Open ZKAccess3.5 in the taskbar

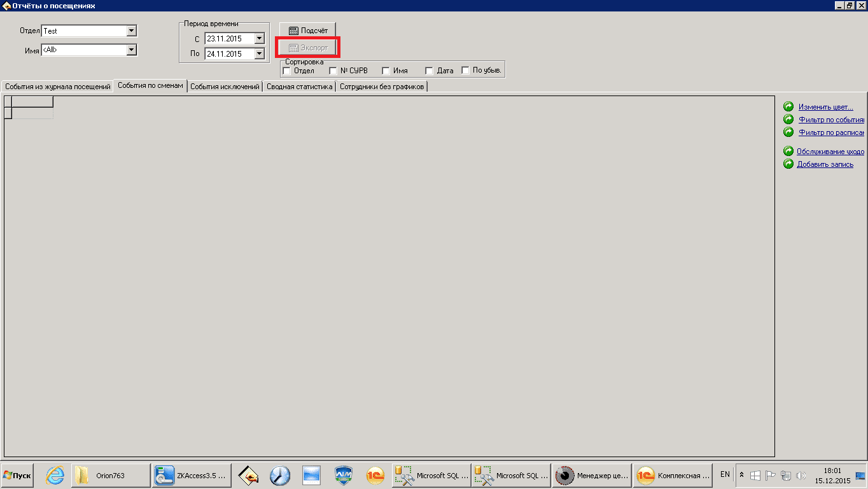click(x=191, y=476)
